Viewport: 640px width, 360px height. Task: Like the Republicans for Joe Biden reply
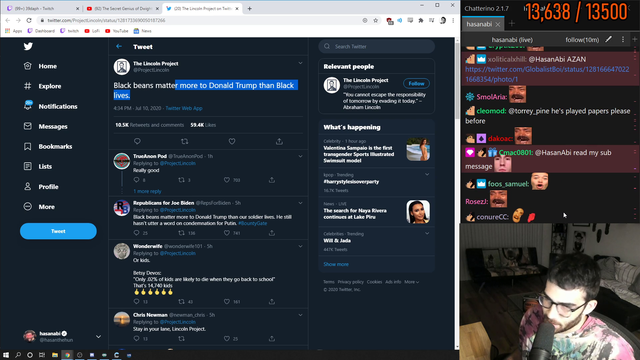click(227, 233)
